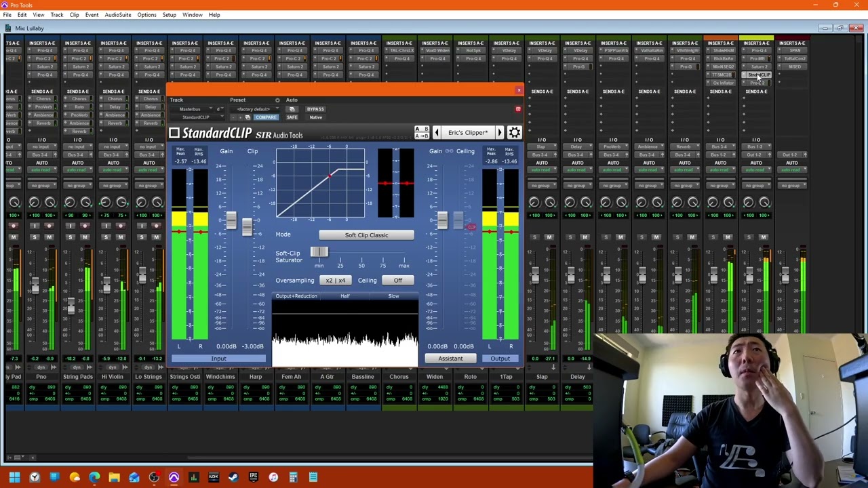Click the Pno dyn button
The height and width of the screenshot is (488, 868).
[41, 367]
